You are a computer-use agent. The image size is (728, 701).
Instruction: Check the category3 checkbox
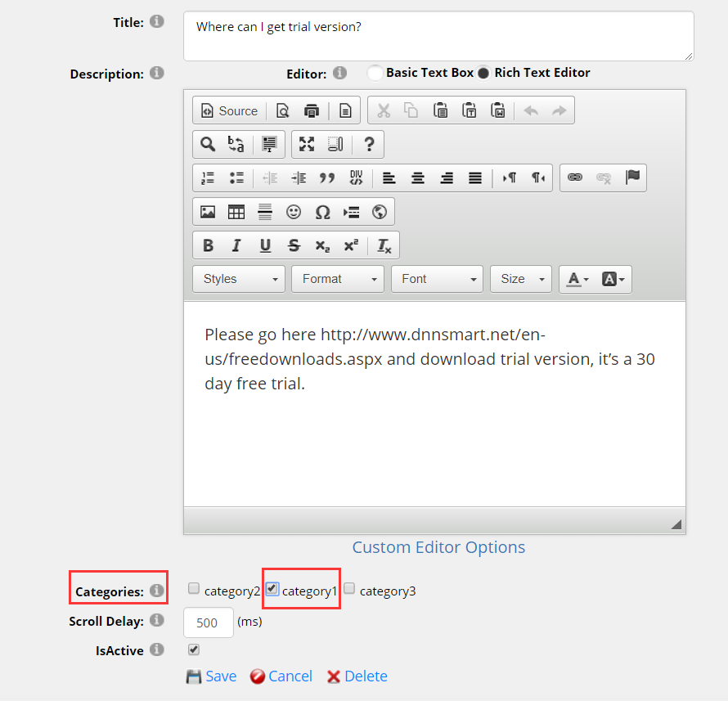pos(349,589)
